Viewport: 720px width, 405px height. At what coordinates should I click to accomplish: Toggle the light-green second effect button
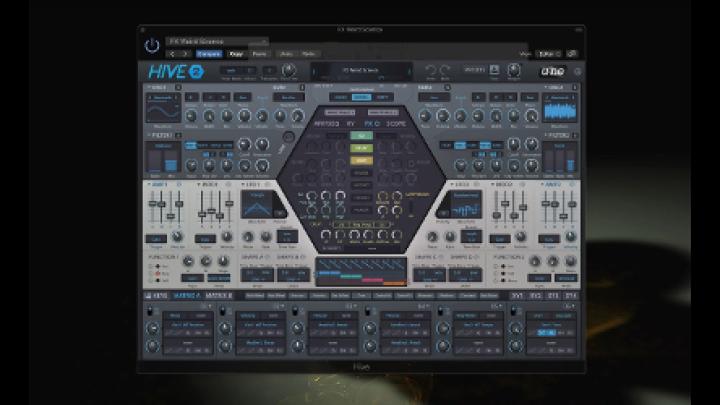tap(361, 148)
